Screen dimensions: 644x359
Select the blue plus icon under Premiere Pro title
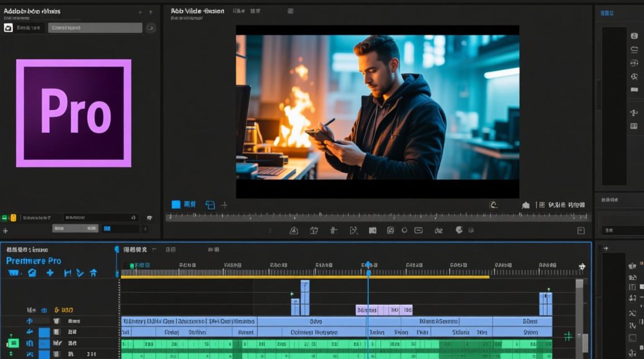tap(50, 273)
